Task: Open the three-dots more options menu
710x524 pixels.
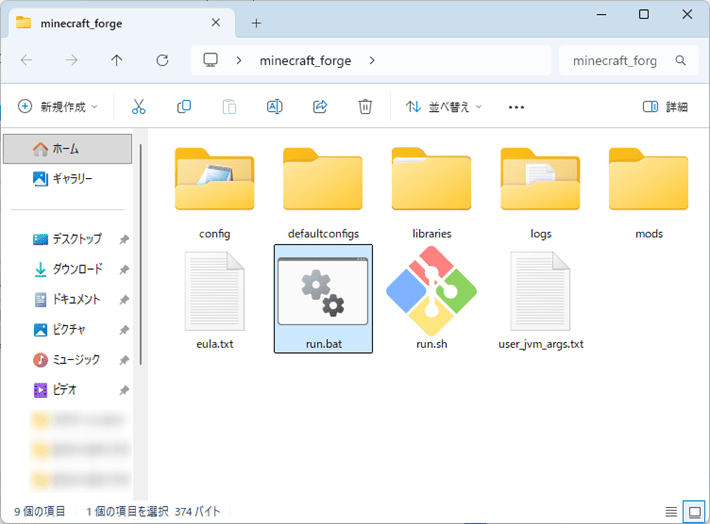Action: click(x=516, y=107)
